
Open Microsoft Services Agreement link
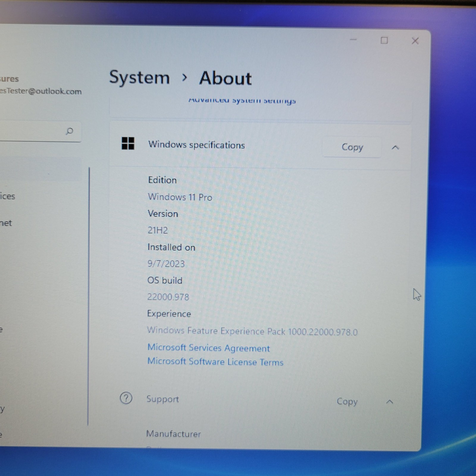point(209,347)
